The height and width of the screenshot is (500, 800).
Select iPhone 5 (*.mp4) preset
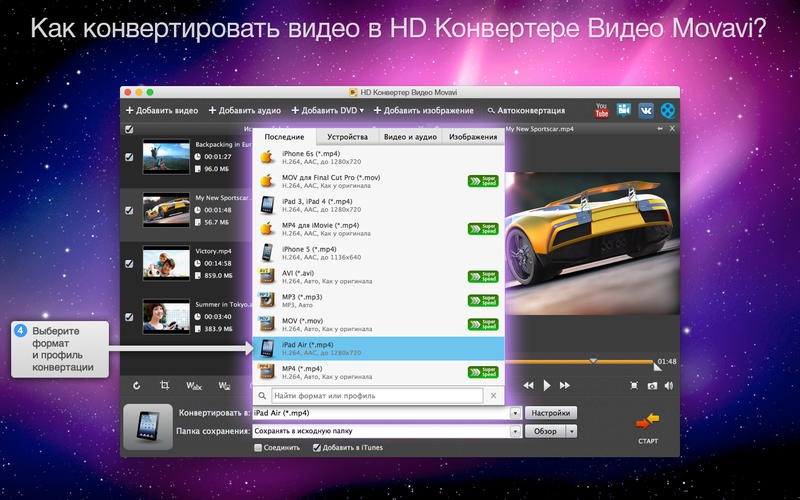379,253
